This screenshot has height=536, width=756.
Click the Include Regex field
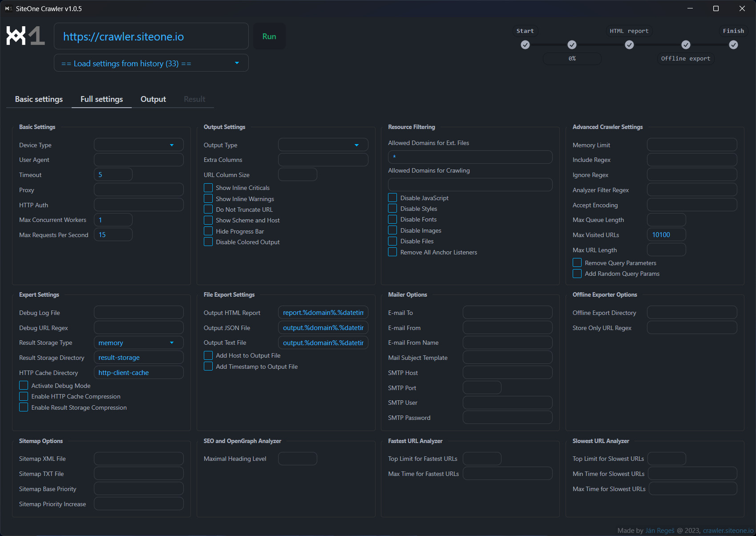click(692, 160)
